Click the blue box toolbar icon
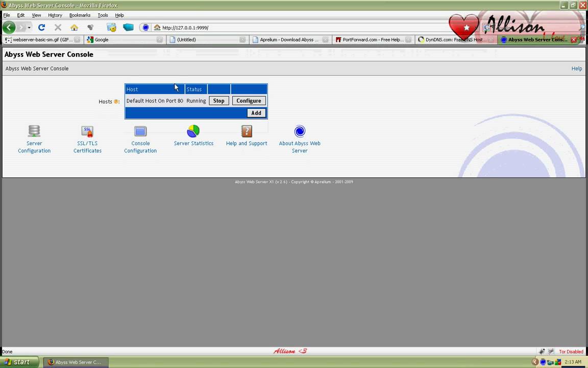This screenshot has width=588, height=368. pos(128,28)
